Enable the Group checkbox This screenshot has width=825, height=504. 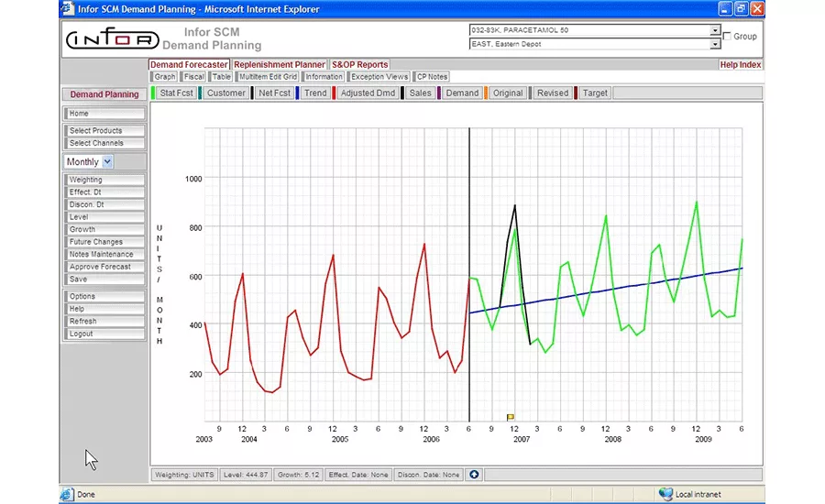(x=728, y=36)
